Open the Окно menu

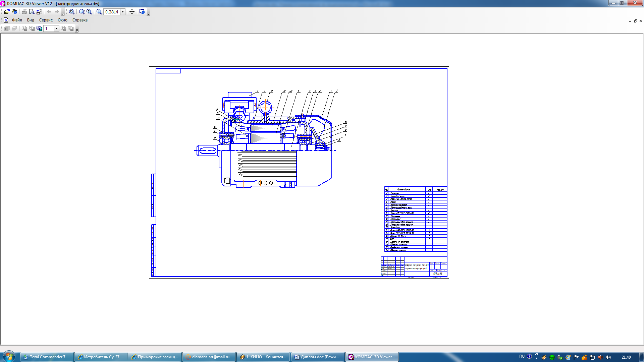coord(62,20)
